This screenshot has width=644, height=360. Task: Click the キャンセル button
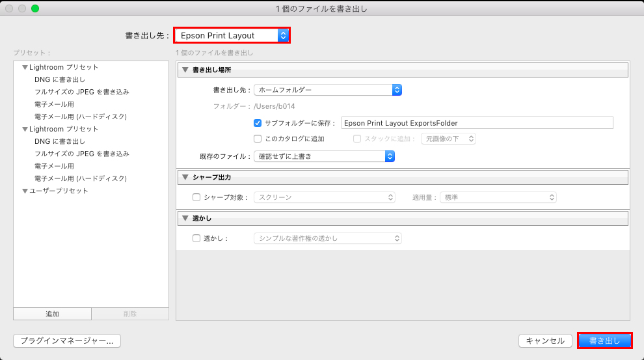[x=545, y=340]
